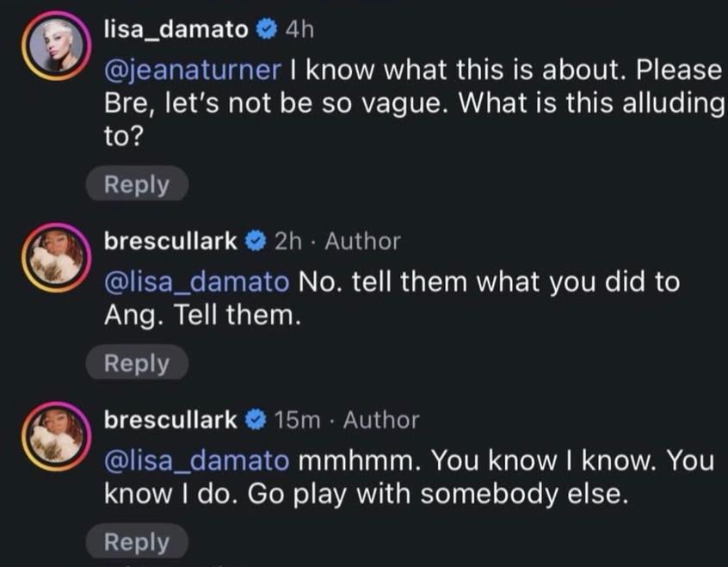
Task: Open brescullark username on the 2h comment
Action: pos(170,242)
